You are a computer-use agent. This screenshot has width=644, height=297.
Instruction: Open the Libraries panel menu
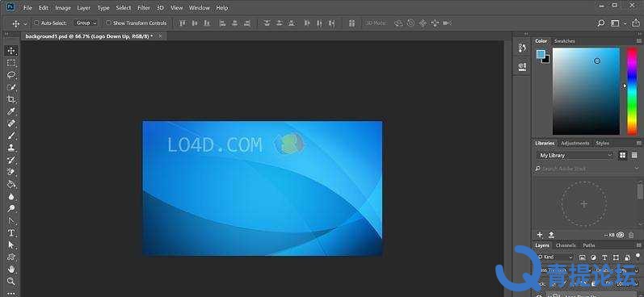click(x=639, y=143)
